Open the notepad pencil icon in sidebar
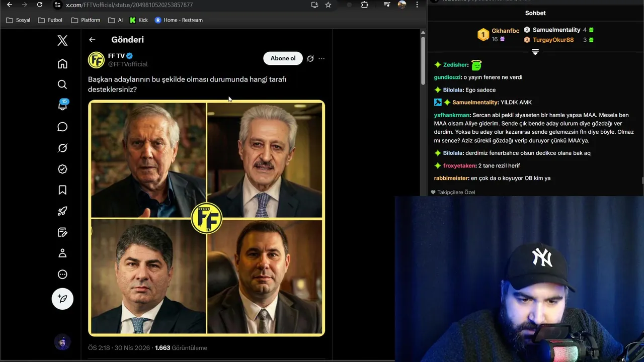 pyautogui.click(x=62, y=232)
